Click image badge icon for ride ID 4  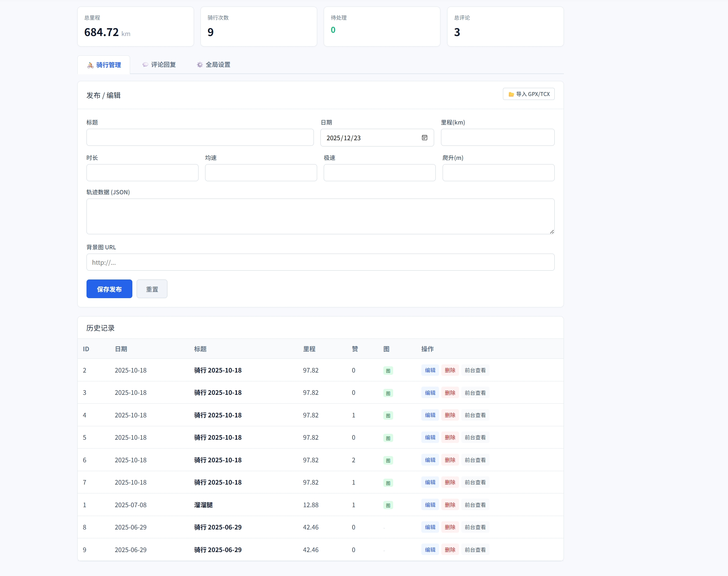pyautogui.click(x=388, y=415)
